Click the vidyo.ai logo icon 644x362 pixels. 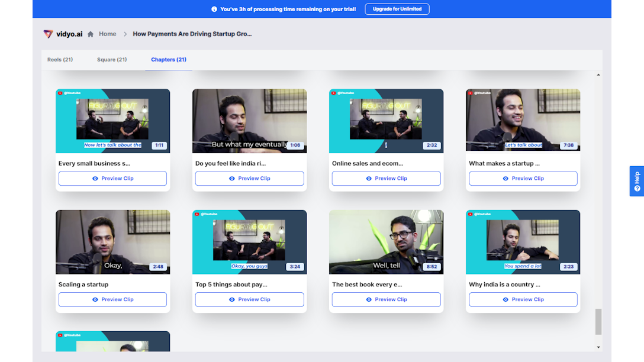coord(47,34)
